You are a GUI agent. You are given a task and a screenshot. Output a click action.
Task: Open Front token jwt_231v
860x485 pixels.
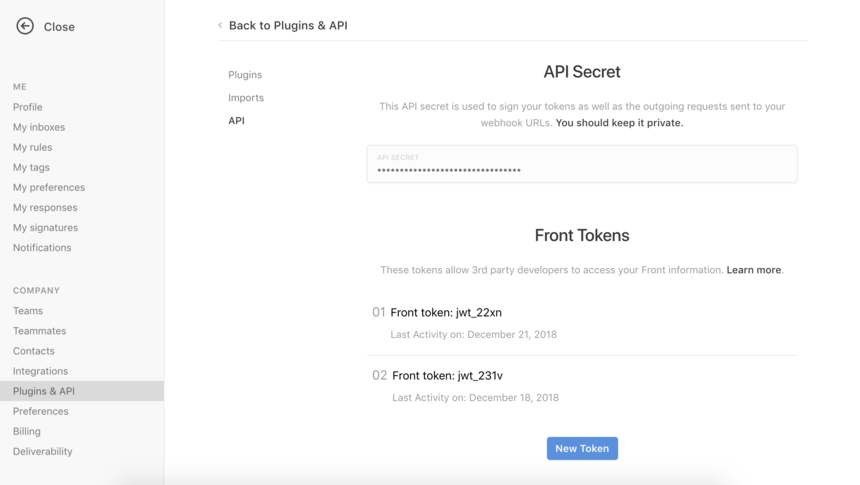[448, 375]
